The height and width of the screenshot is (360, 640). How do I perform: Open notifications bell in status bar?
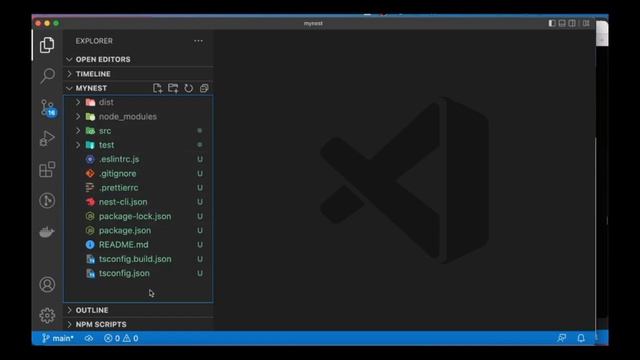pos(581,338)
